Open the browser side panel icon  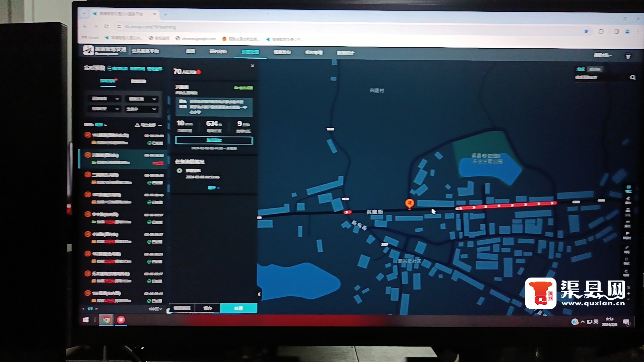(616, 32)
